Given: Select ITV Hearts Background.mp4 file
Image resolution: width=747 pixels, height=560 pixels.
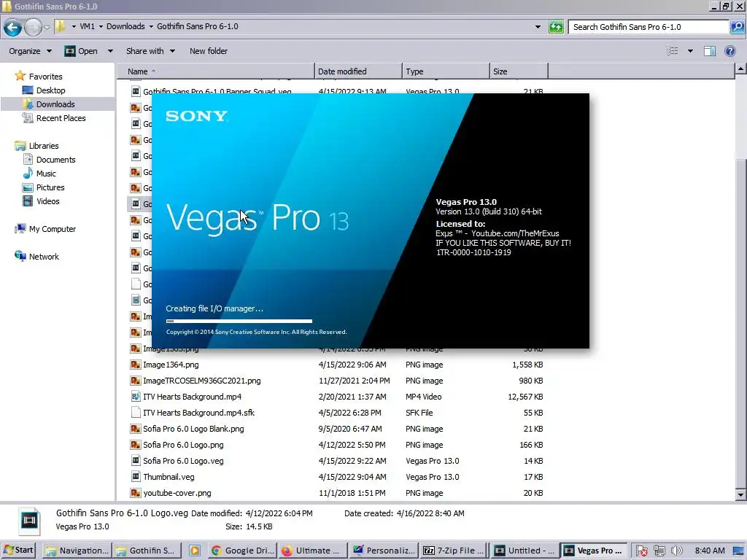Looking at the screenshot, I should coord(192,397).
